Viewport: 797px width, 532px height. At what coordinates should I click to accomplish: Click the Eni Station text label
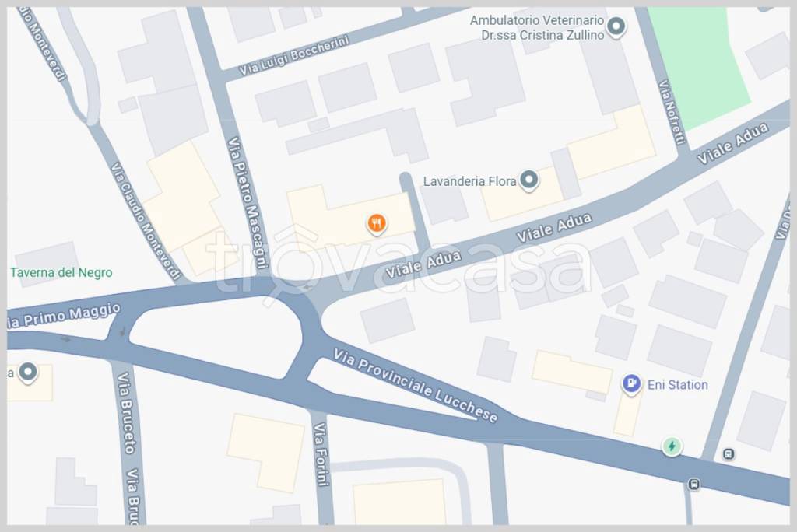(x=678, y=385)
